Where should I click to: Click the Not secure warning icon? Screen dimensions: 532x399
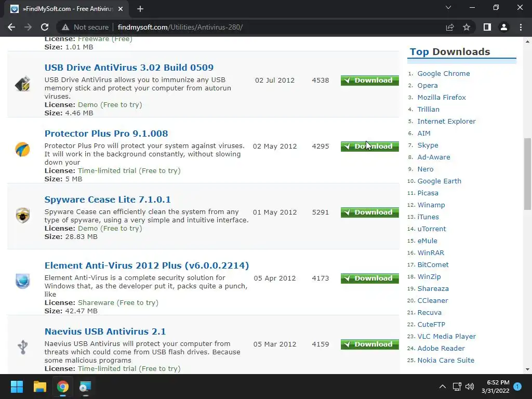pyautogui.click(x=65, y=27)
